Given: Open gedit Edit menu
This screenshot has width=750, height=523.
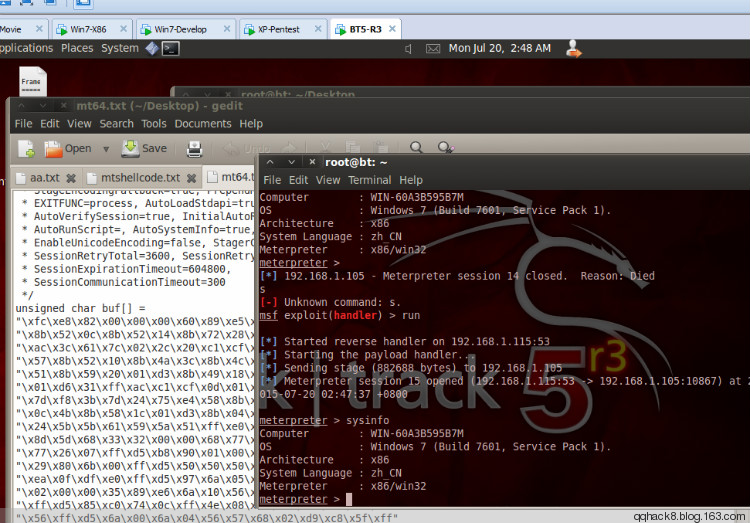Looking at the screenshot, I should 50,124.
